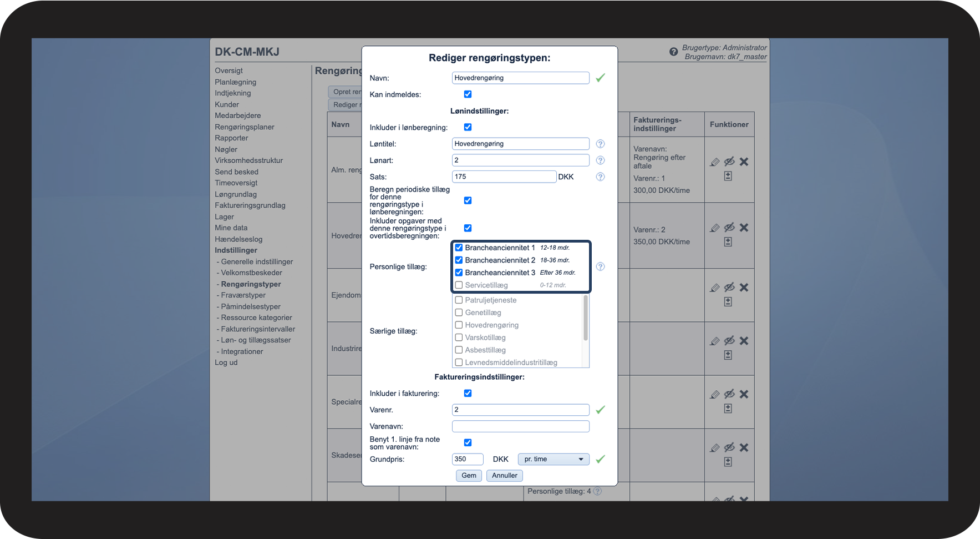Screen dimensions: 980x539
Task: Check the Servicetillæg checkbox
Action: point(459,285)
